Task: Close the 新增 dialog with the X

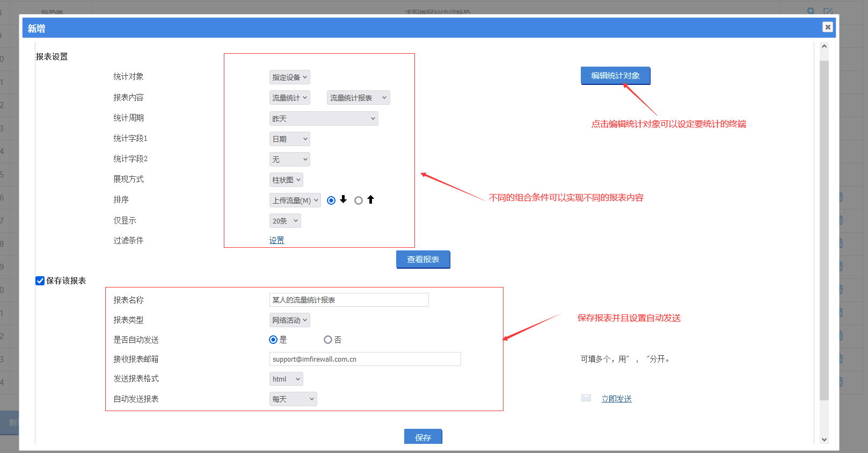Action: [827, 27]
